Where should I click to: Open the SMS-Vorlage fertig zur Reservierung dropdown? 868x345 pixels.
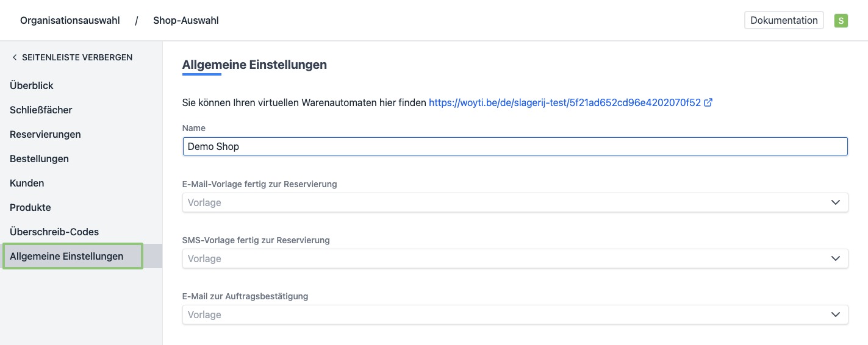(515, 259)
